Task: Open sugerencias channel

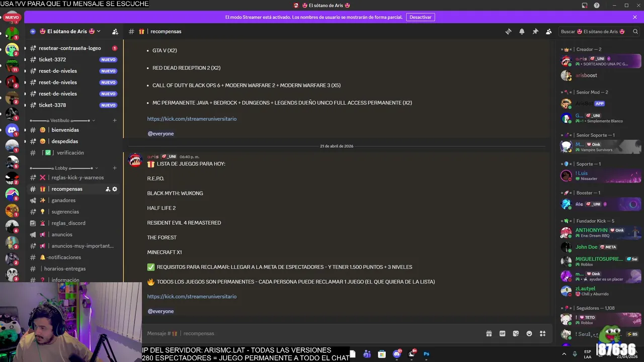Action: pyautogui.click(x=73, y=212)
